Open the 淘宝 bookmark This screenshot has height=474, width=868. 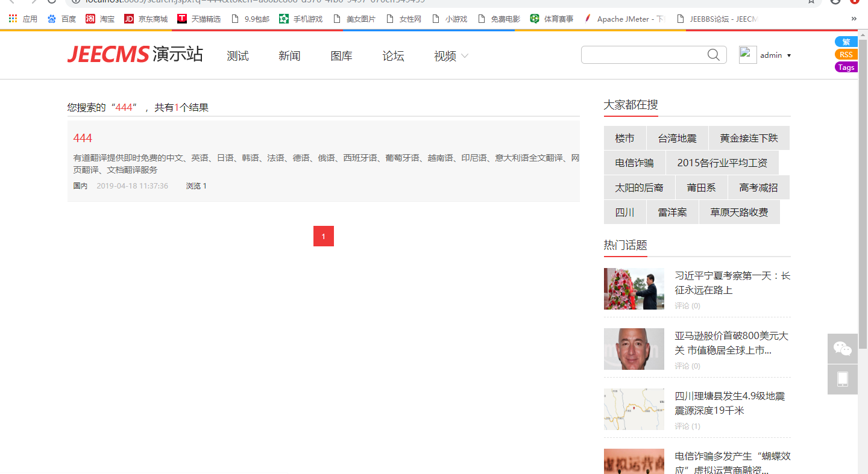(x=100, y=19)
